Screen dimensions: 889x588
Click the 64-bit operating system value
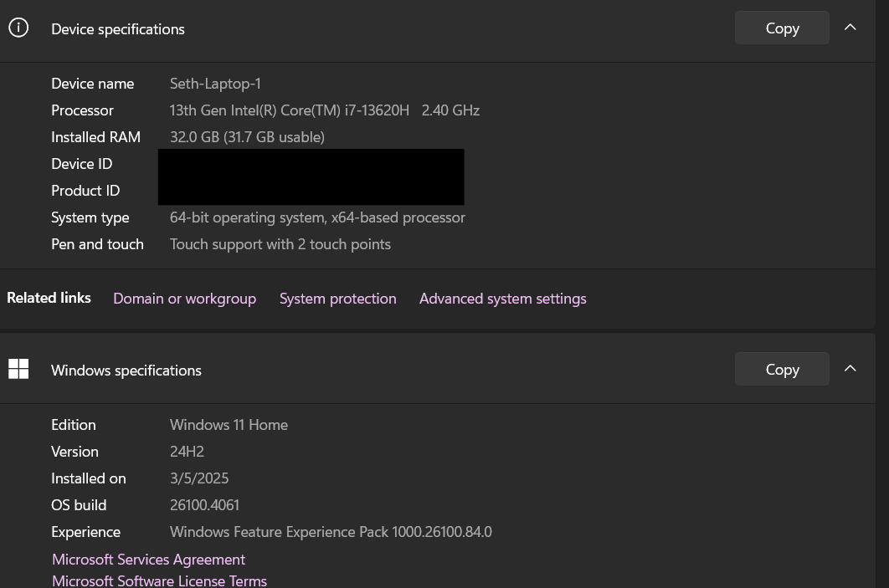point(317,217)
